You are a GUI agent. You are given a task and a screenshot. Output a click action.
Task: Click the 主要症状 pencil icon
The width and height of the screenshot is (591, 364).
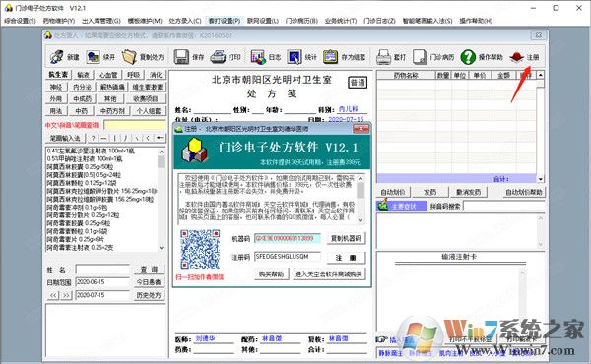click(x=383, y=205)
